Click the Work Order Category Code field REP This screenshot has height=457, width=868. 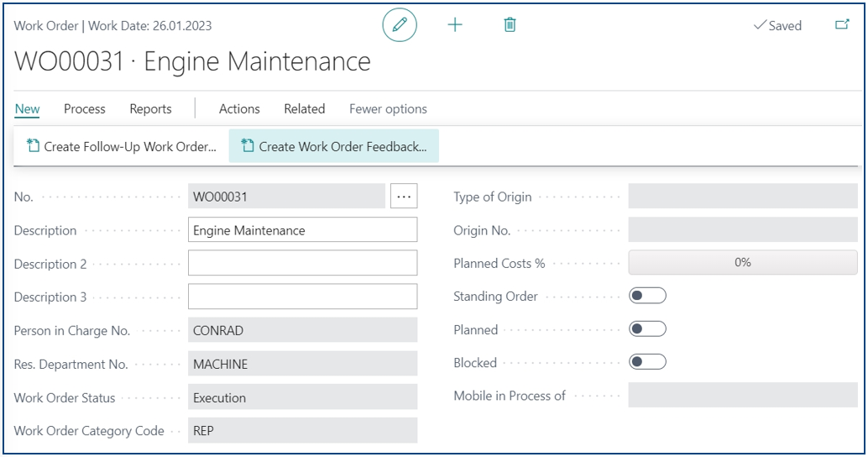(x=303, y=430)
